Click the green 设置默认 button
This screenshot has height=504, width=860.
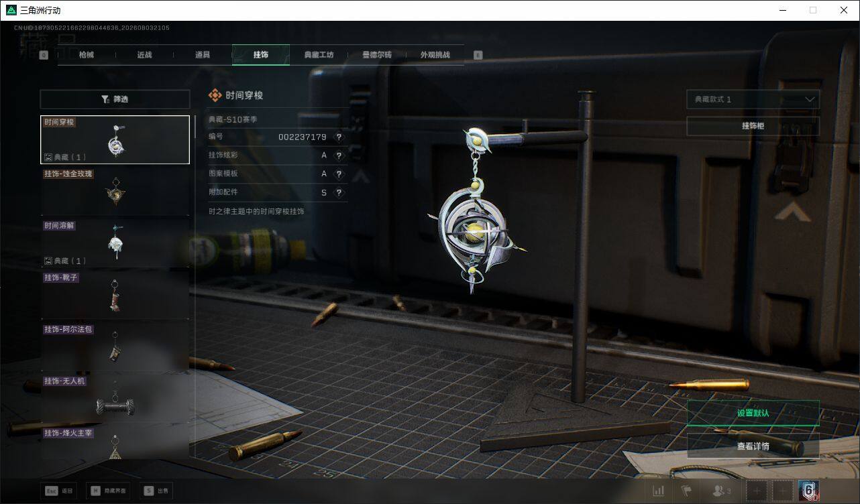click(x=753, y=413)
